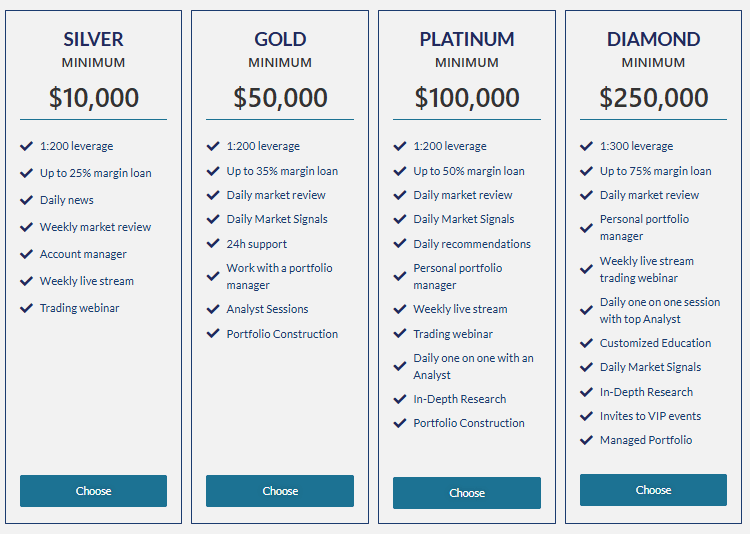750x534 pixels.
Task: Click checkmark next to Gold's 24h support
Action: click(213, 244)
